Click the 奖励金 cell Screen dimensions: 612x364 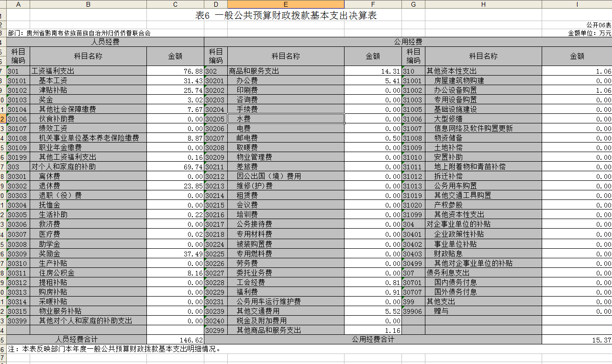coord(89,254)
